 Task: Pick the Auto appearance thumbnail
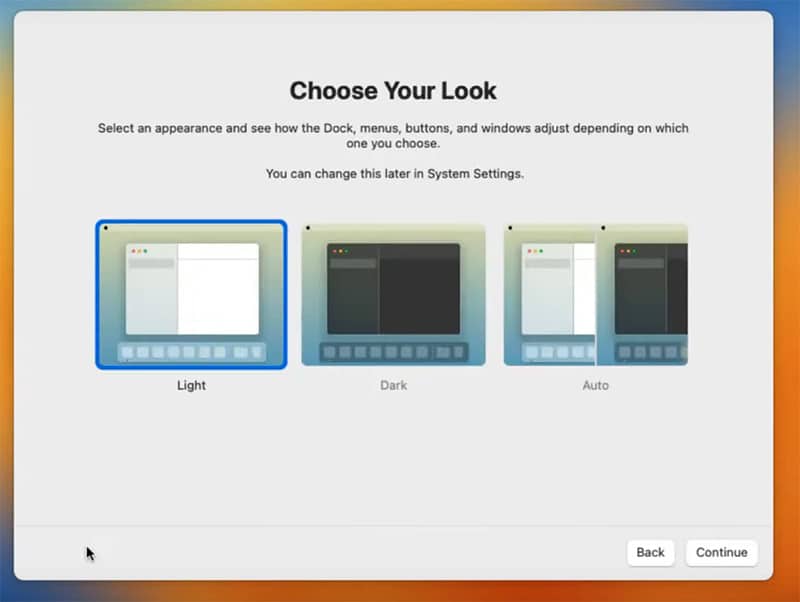tap(595, 294)
